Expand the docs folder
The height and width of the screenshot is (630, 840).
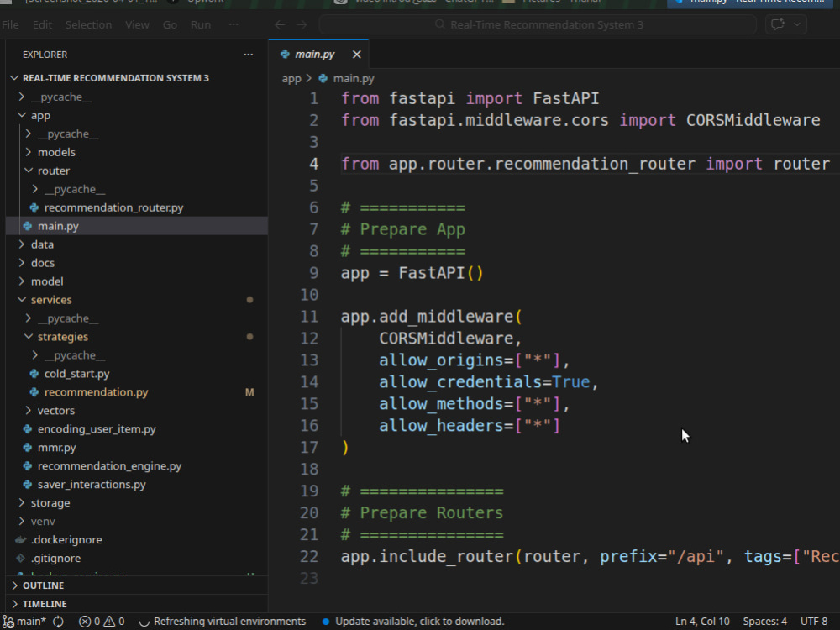[22, 263]
